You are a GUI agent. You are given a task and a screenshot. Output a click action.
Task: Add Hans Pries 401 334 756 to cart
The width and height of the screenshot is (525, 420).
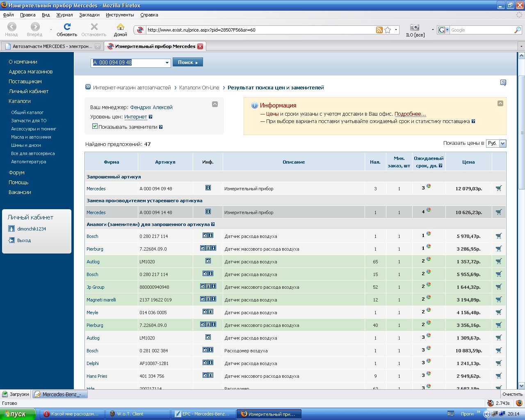click(499, 376)
